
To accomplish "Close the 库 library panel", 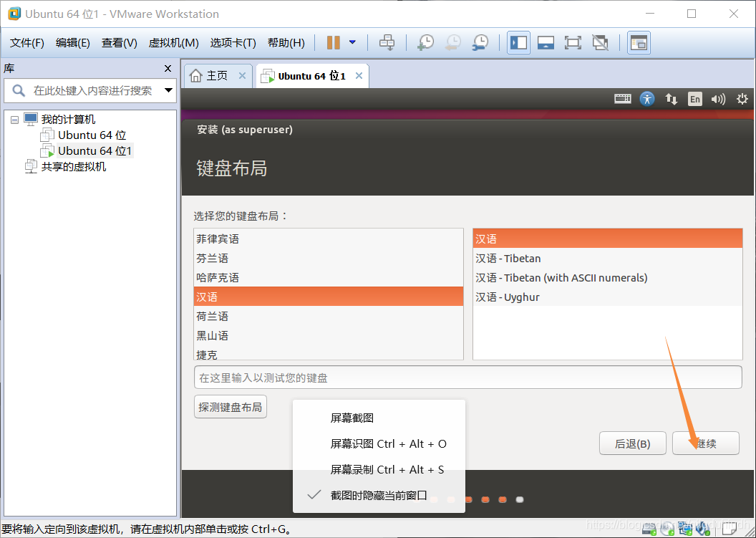I will [x=168, y=69].
